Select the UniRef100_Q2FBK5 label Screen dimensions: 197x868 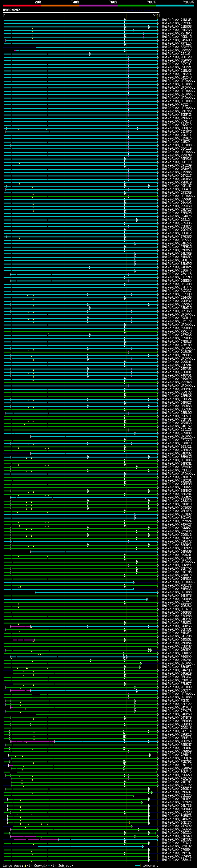pos(177,450)
